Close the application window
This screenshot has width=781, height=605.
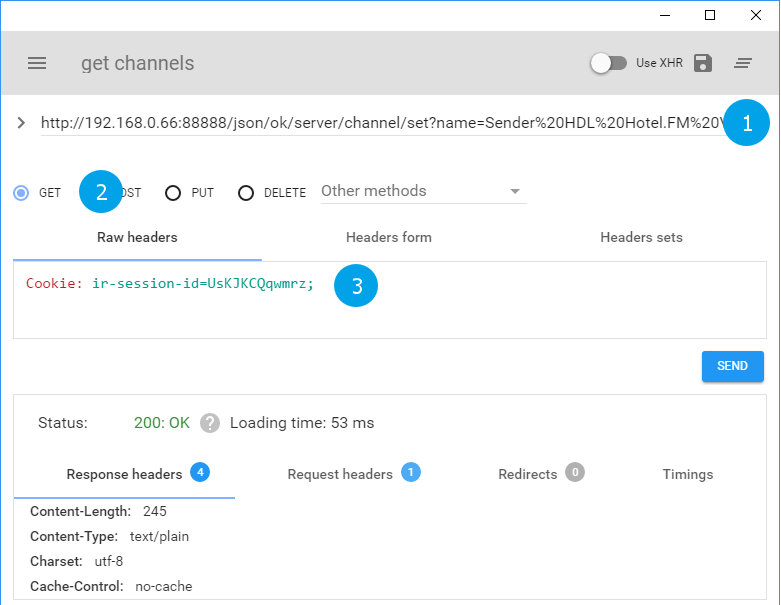click(x=756, y=15)
